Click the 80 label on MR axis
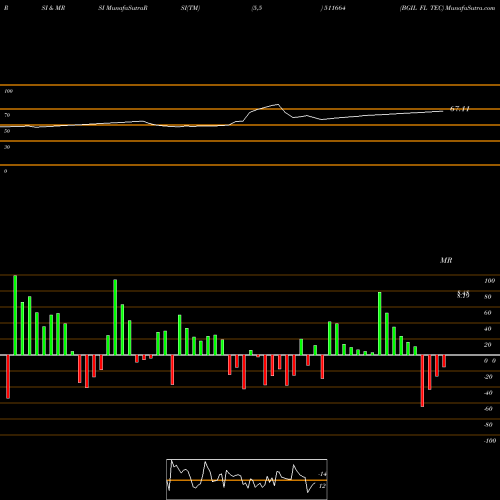Image resolution: width=500 pixels, height=500 pixels. point(488,297)
